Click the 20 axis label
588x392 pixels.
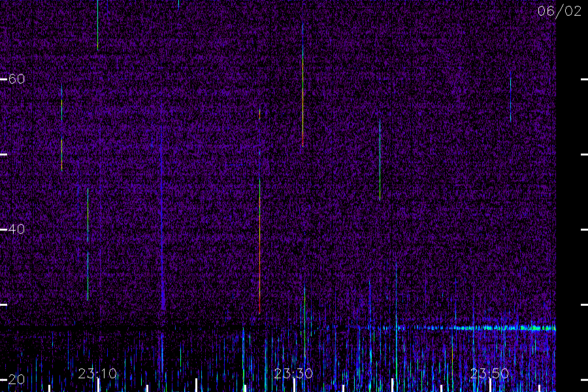point(16,379)
